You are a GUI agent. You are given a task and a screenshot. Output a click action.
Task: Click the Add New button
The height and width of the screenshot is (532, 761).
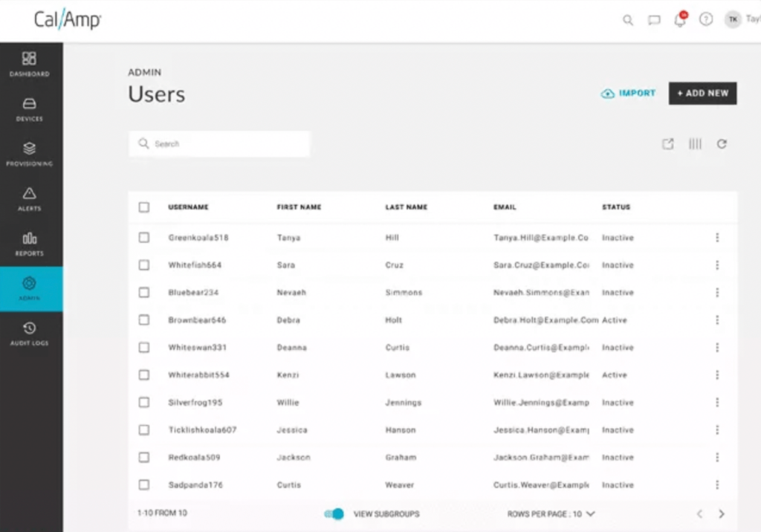(x=702, y=94)
